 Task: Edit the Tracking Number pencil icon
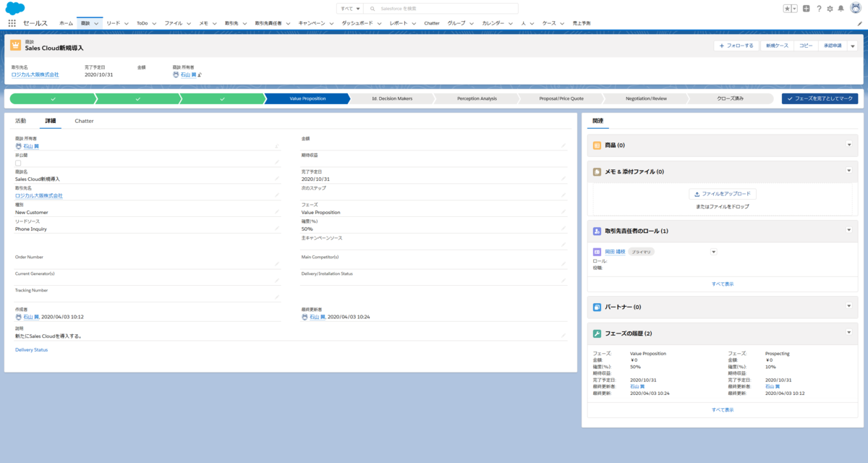click(276, 297)
